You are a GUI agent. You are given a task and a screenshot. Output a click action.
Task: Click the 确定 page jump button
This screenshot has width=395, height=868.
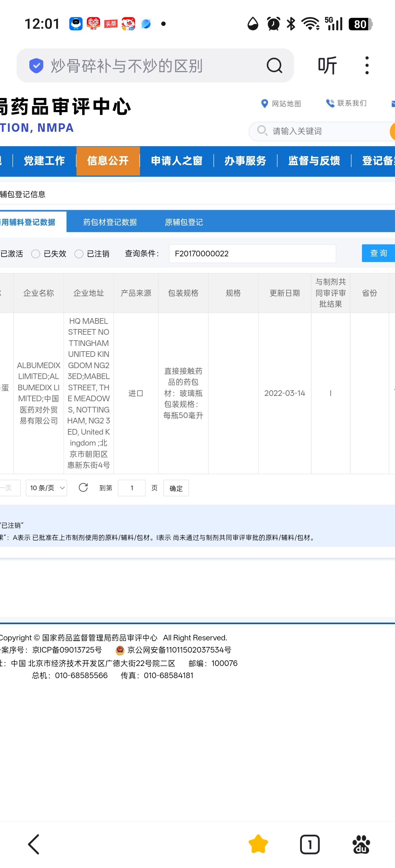(x=176, y=488)
